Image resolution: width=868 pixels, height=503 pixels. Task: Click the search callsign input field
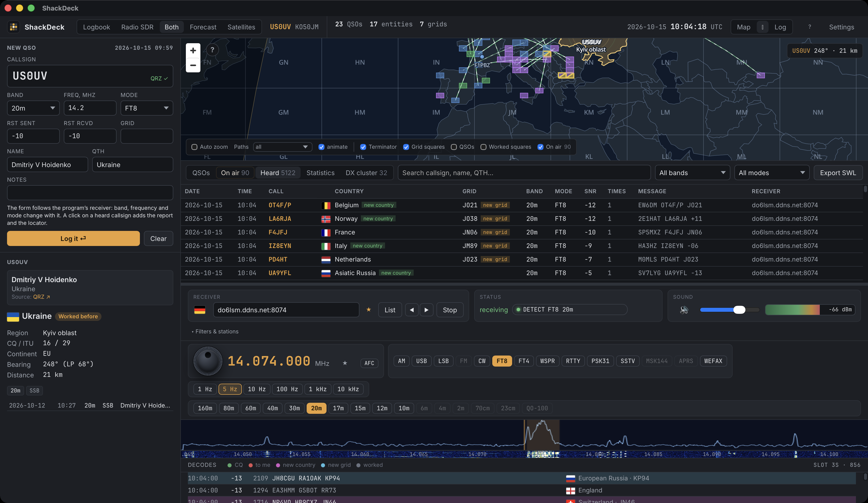click(524, 173)
